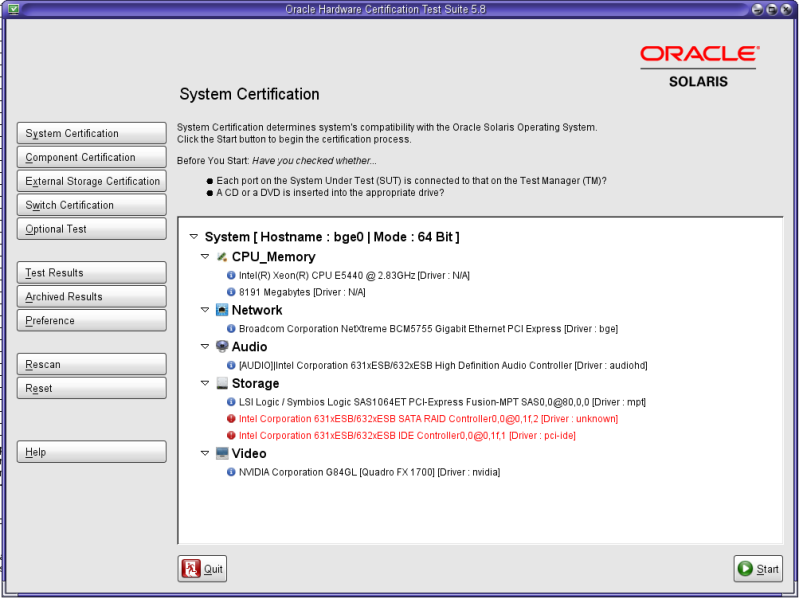Screen dimensions: 799x599
Task: Close the Test Suite window
Action: coord(786,9)
